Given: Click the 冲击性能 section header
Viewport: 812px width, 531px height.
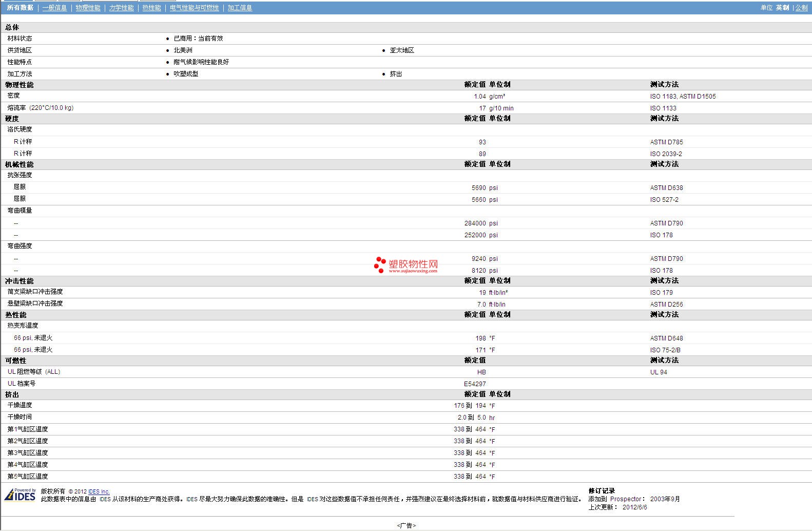Looking at the screenshot, I should coord(19,281).
